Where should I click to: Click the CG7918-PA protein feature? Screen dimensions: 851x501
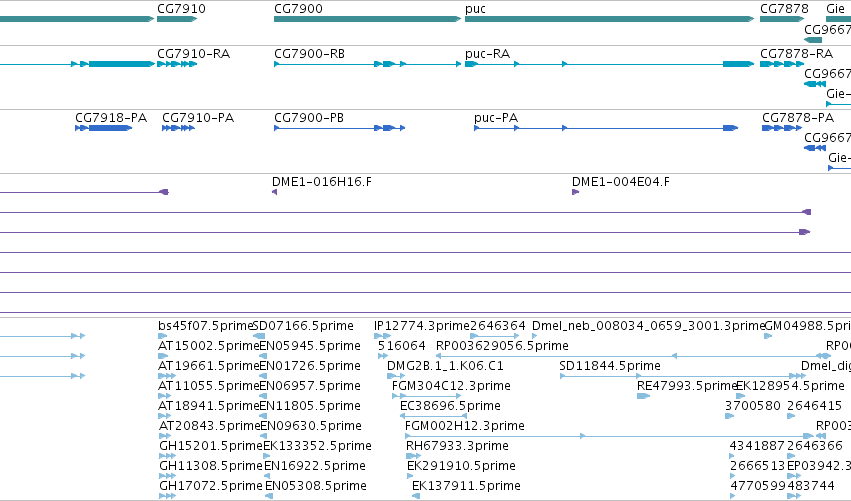click(x=104, y=128)
